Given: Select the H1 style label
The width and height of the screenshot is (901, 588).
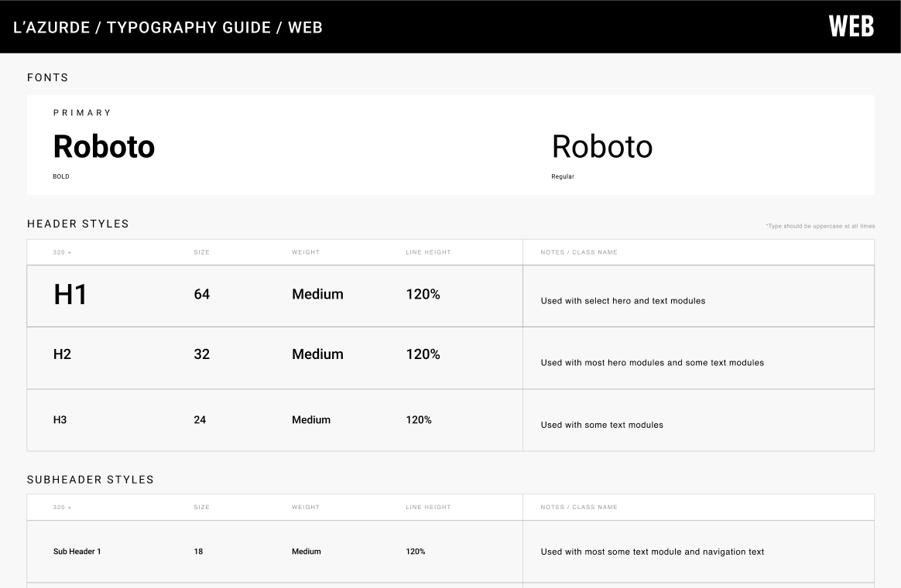Looking at the screenshot, I should (70, 295).
